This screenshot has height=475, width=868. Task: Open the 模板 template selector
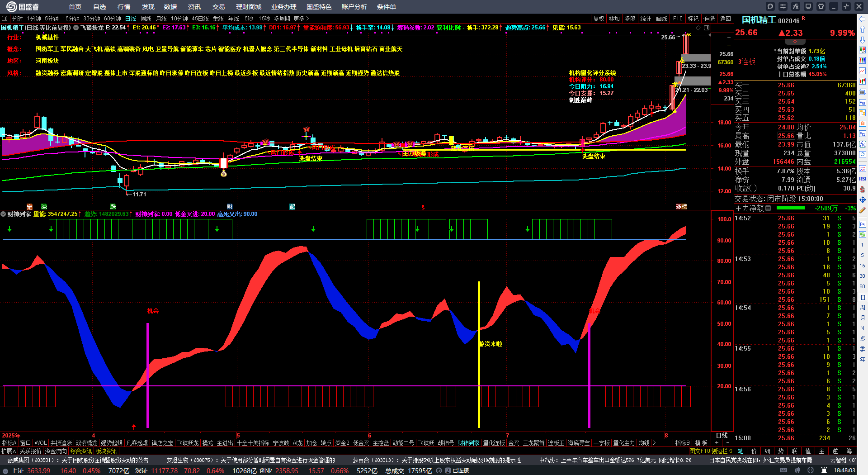[x=701, y=443]
